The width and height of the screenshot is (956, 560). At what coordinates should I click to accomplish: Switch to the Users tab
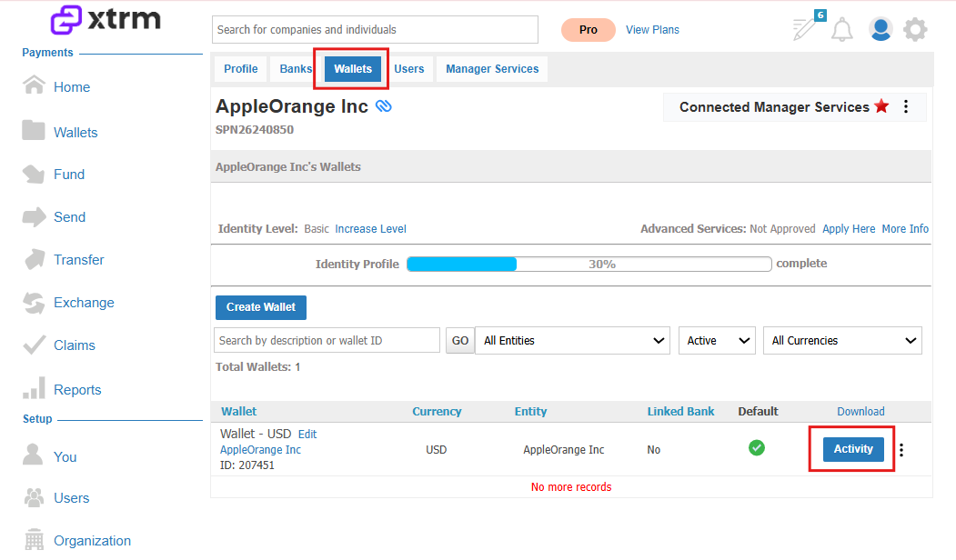[409, 69]
